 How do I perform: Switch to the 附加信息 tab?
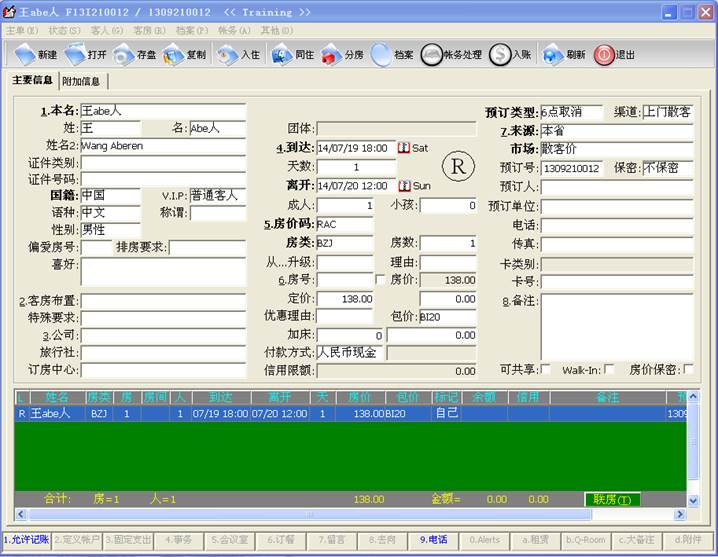point(83,82)
